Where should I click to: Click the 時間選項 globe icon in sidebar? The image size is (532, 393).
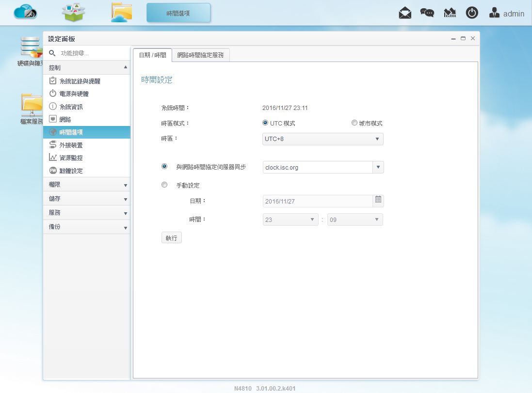click(52, 132)
